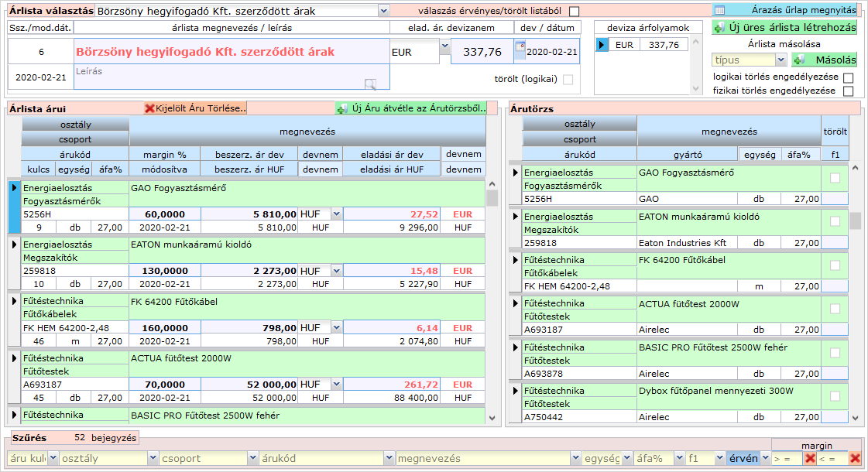
Task: Click the margin % column header
Action: (x=164, y=154)
